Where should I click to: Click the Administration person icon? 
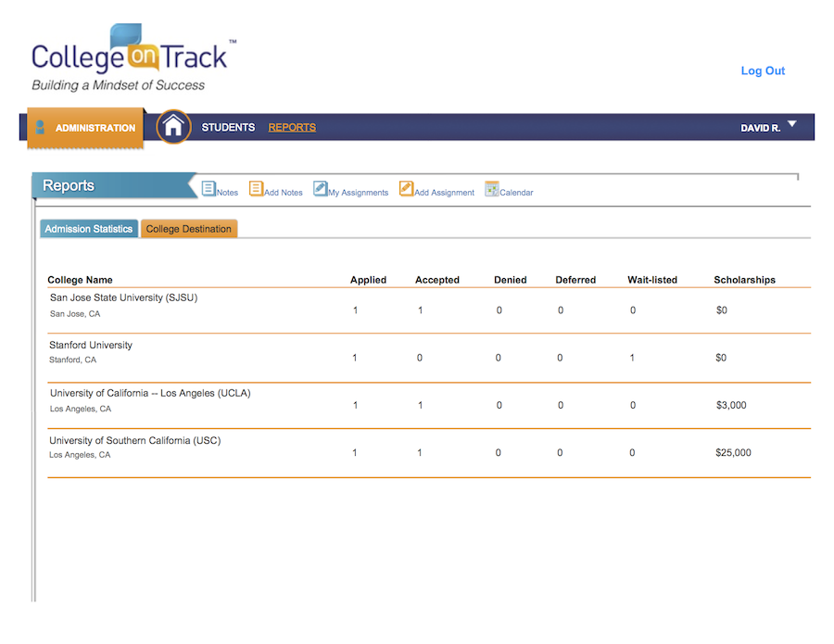coord(40,127)
